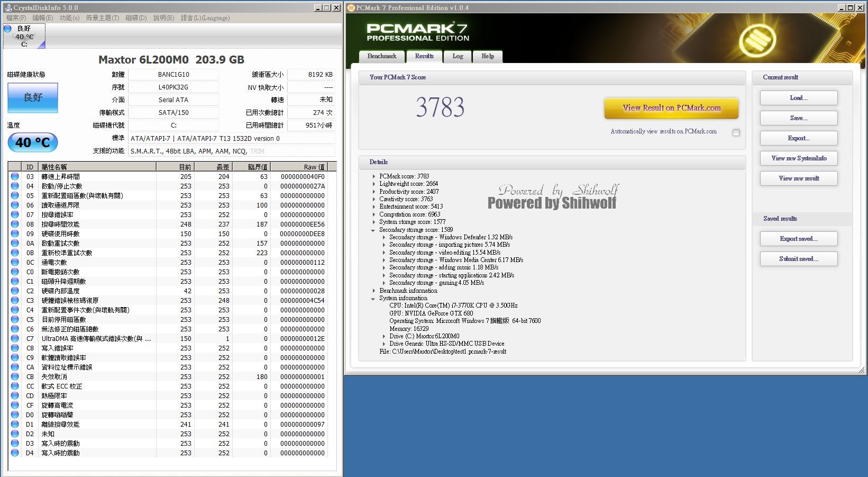This screenshot has width=868, height=477.
Task: Click the status orb for ID 0C row
Action: 15,262
